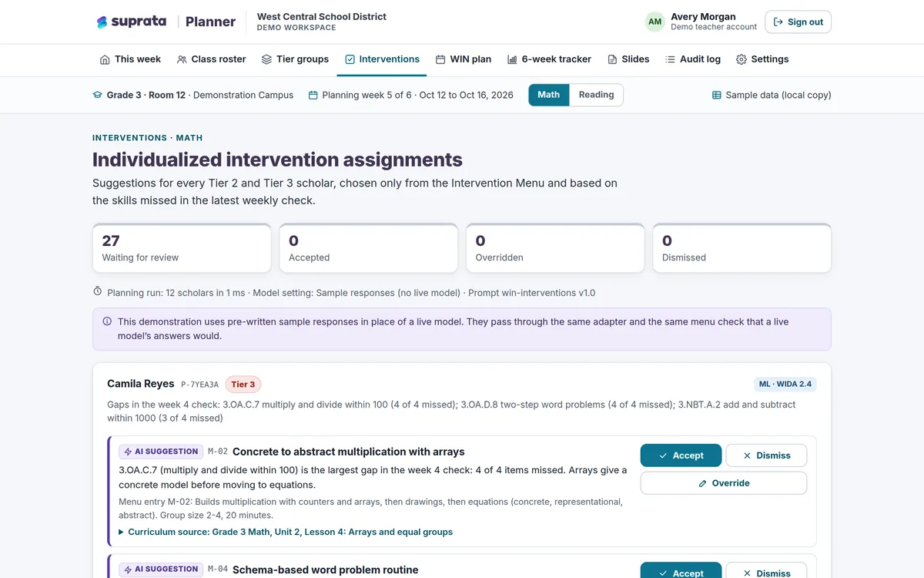Click the table icon beside Sample data
This screenshot has height=578, width=924.
717,95
